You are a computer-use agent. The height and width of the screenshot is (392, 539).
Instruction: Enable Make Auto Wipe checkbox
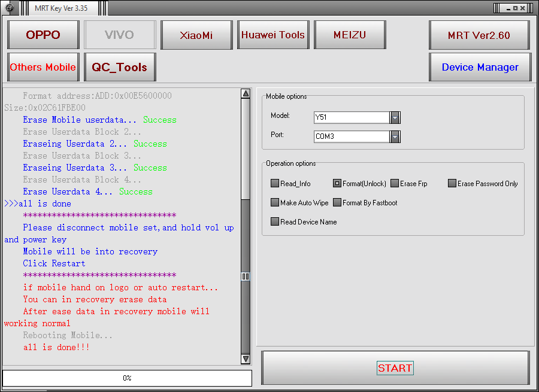[x=275, y=202]
